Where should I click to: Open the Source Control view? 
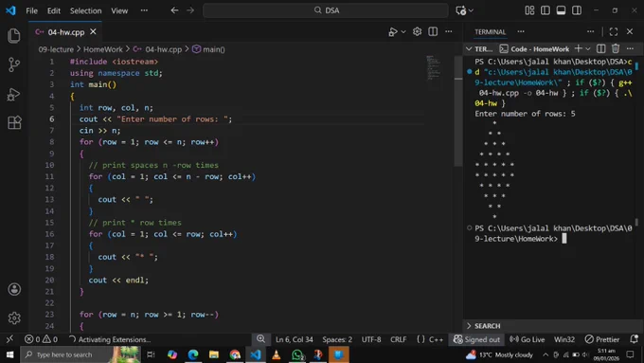[x=14, y=64]
